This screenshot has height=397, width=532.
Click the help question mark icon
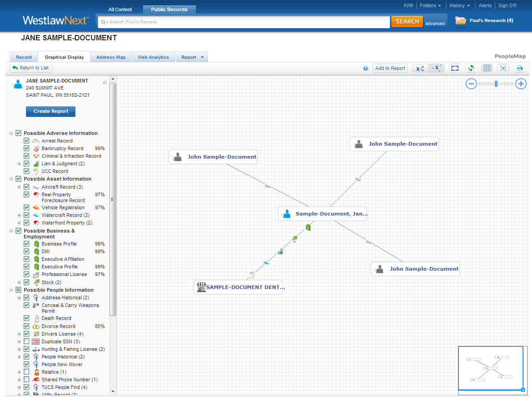pyautogui.click(x=365, y=68)
